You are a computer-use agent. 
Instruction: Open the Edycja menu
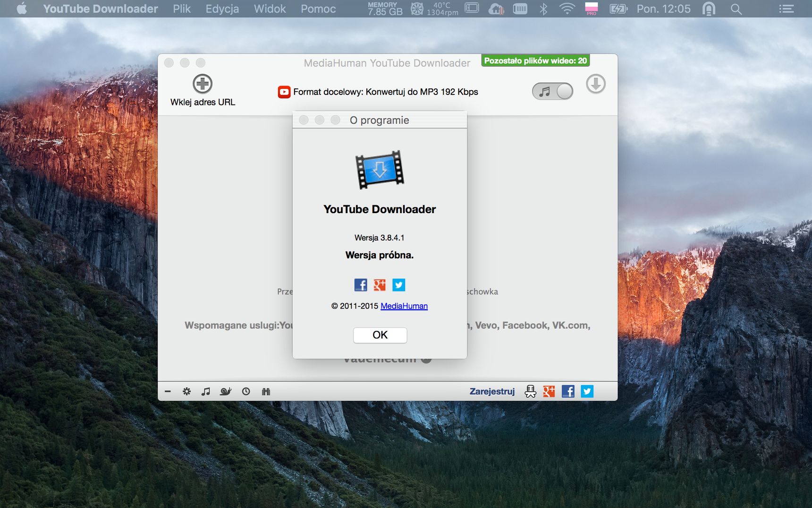click(x=222, y=9)
